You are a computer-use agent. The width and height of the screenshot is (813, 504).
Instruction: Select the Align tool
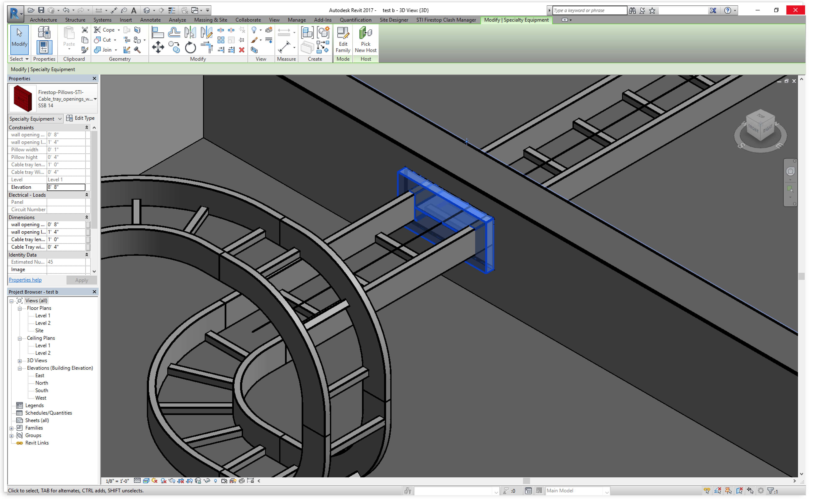pos(157,32)
